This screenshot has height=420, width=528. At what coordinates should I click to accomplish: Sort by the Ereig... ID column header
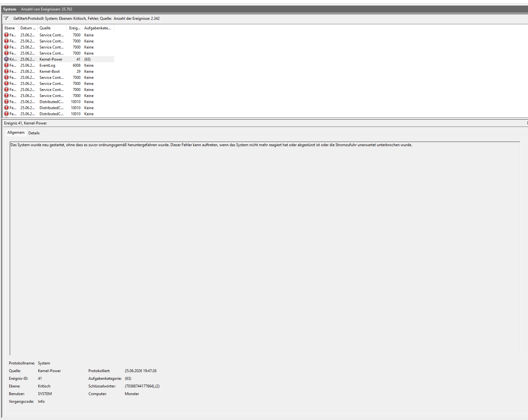[74, 28]
